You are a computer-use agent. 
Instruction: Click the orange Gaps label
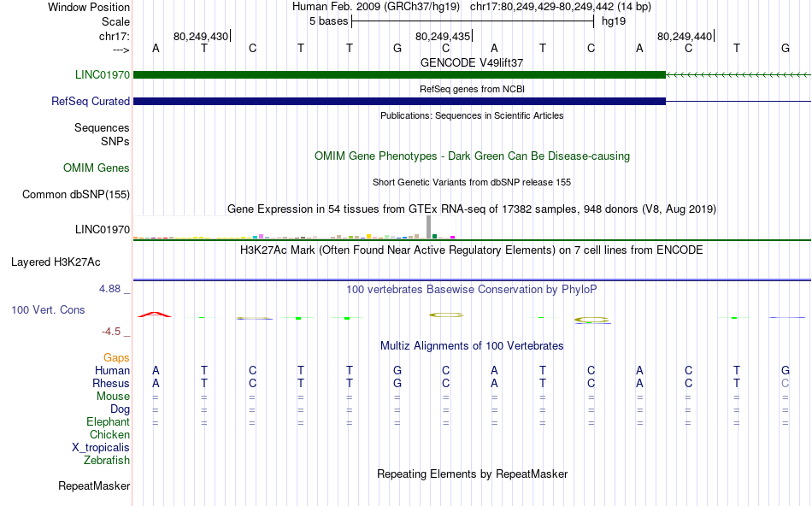tap(116, 358)
